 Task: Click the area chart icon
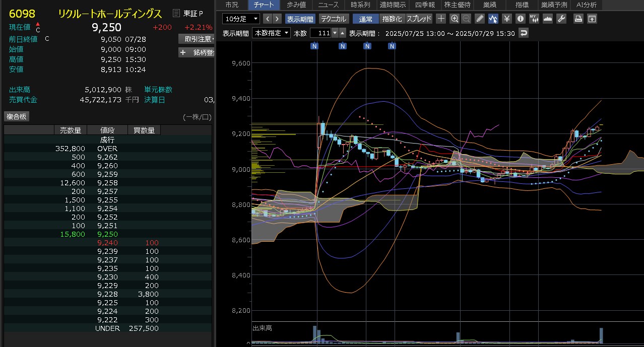click(x=548, y=19)
